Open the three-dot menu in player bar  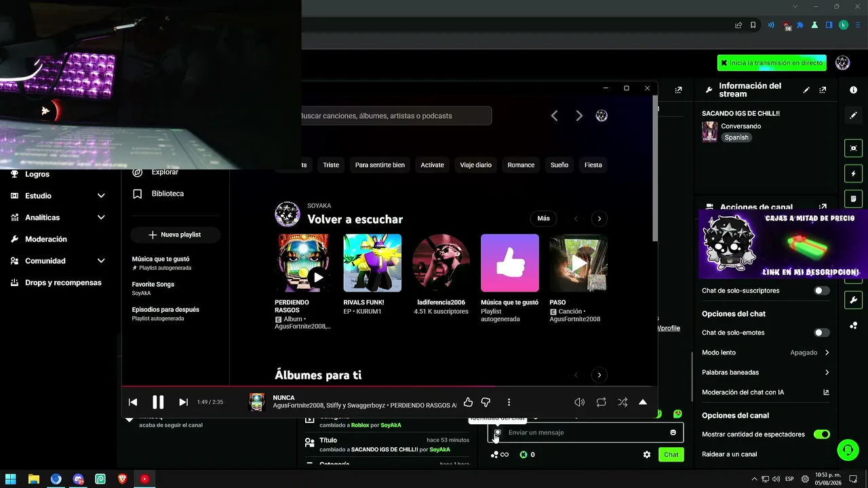(509, 402)
